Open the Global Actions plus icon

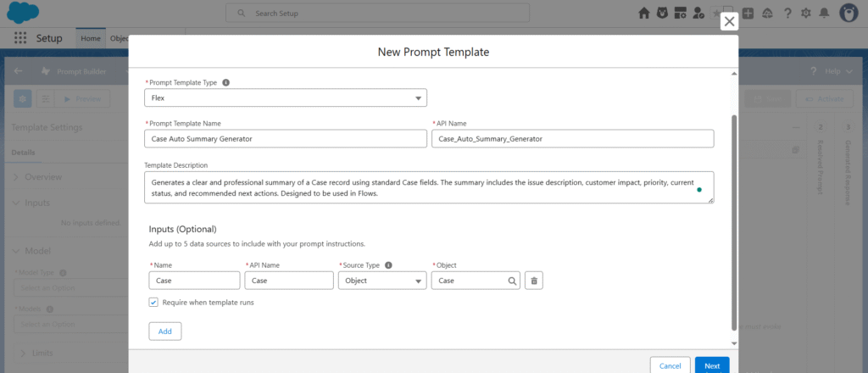click(x=748, y=14)
